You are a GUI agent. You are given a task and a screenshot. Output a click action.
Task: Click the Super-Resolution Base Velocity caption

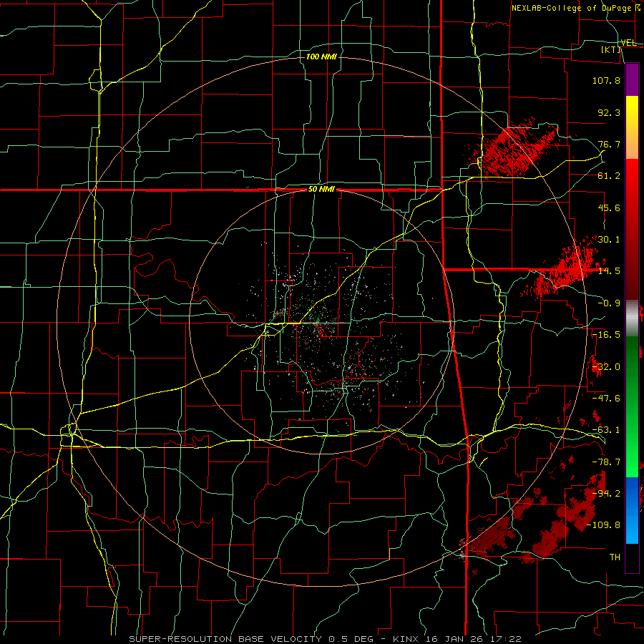pos(326,639)
